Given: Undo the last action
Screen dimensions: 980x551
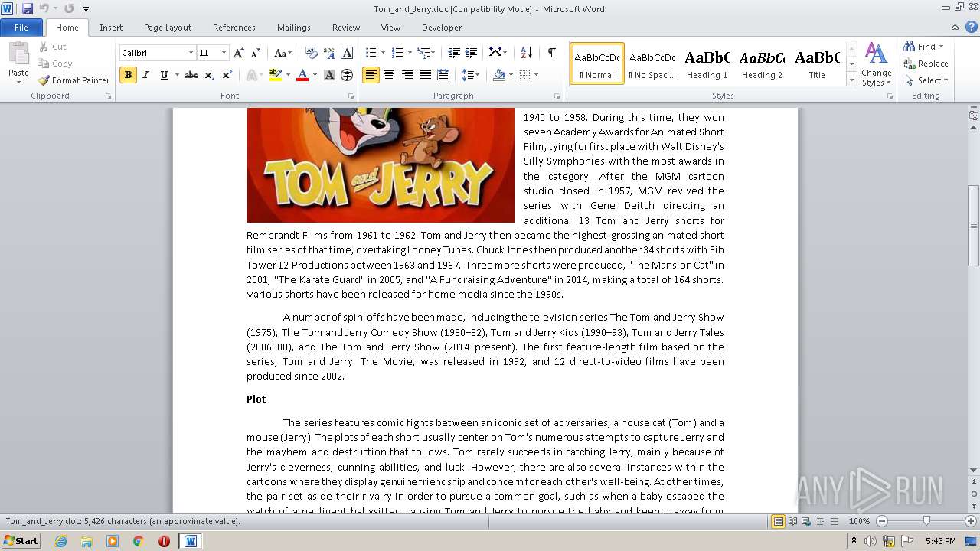Looking at the screenshot, I should click(44, 8).
